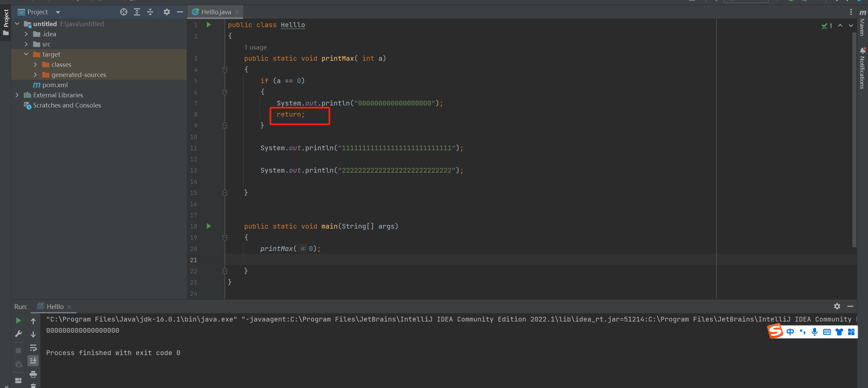Expand External Libraries node
This screenshot has height=388, width=868.
pyautogui.click(x=17, y=95)
